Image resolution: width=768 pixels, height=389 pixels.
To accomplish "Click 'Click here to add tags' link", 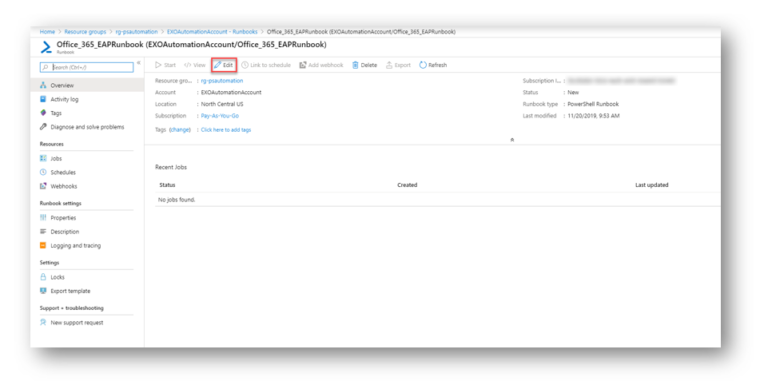I will click(x=226, y=130).
